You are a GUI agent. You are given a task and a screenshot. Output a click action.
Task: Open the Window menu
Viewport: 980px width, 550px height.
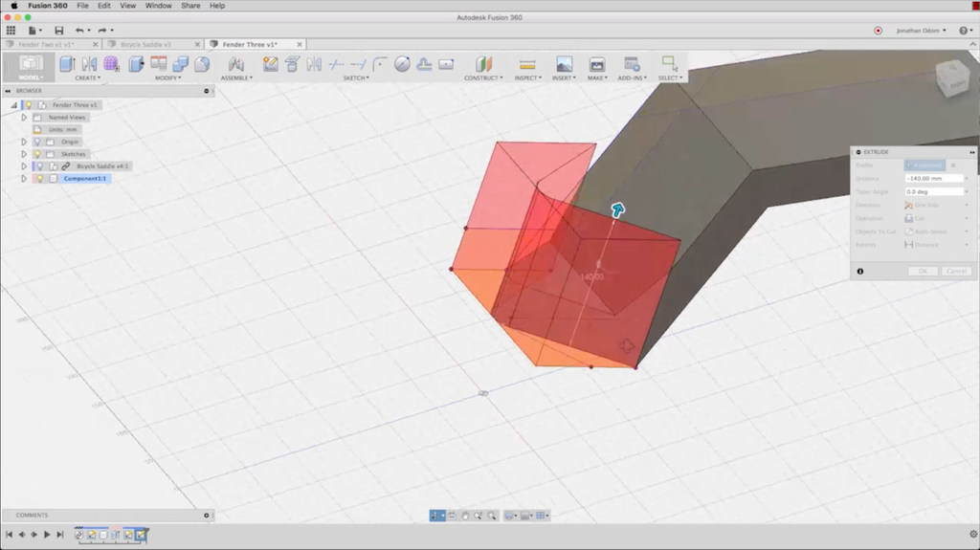[158, 6]
